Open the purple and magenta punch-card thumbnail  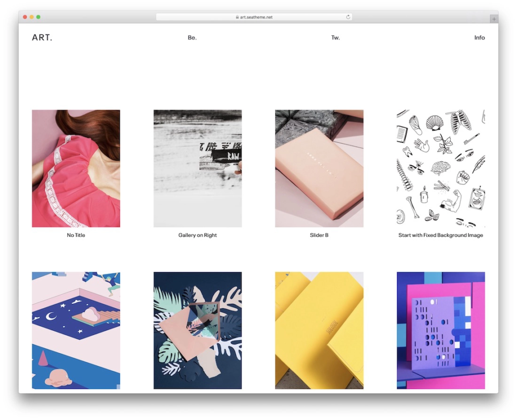click(441, 330)
